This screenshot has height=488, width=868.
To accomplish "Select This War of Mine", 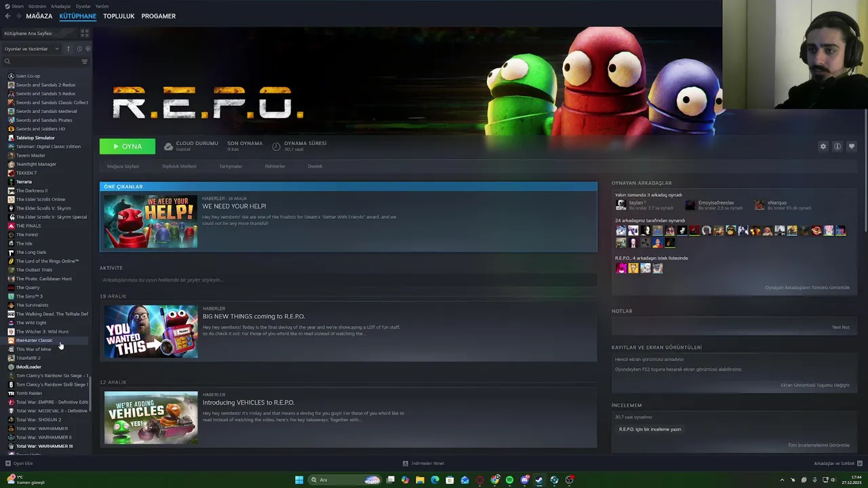I will pyautogui.click(x=33, y=349).
